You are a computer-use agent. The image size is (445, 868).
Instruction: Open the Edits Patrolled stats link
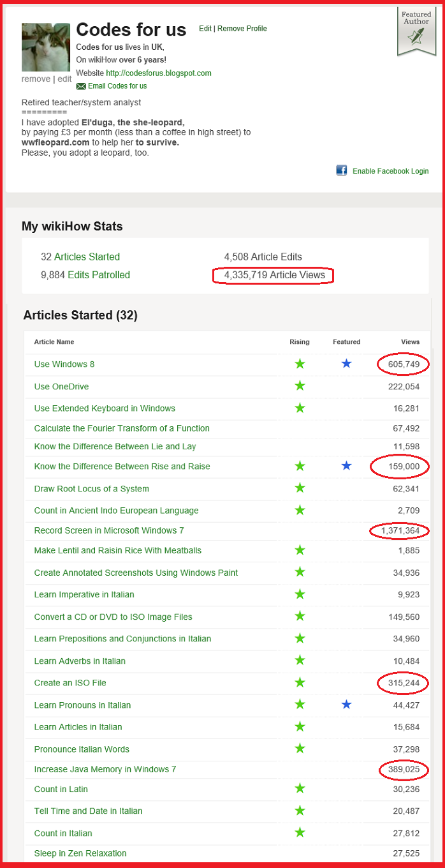pos(99,275)
